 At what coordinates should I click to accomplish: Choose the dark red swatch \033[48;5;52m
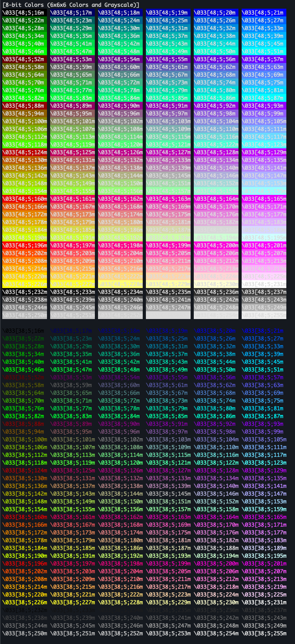(x=25, y=59)
